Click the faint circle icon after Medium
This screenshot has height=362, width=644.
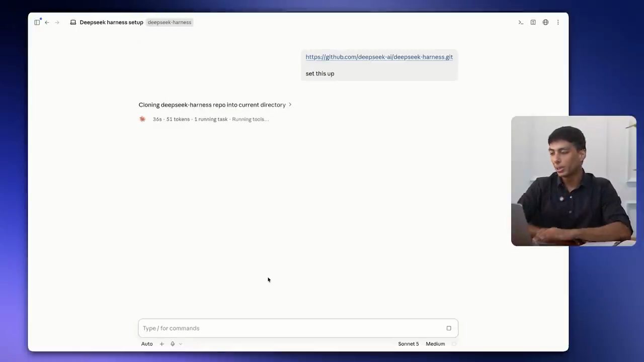click(454, 344)
